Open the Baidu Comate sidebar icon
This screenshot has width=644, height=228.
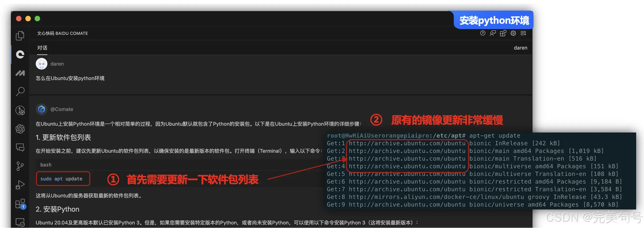pyautogui.click(x=20, y=54)
